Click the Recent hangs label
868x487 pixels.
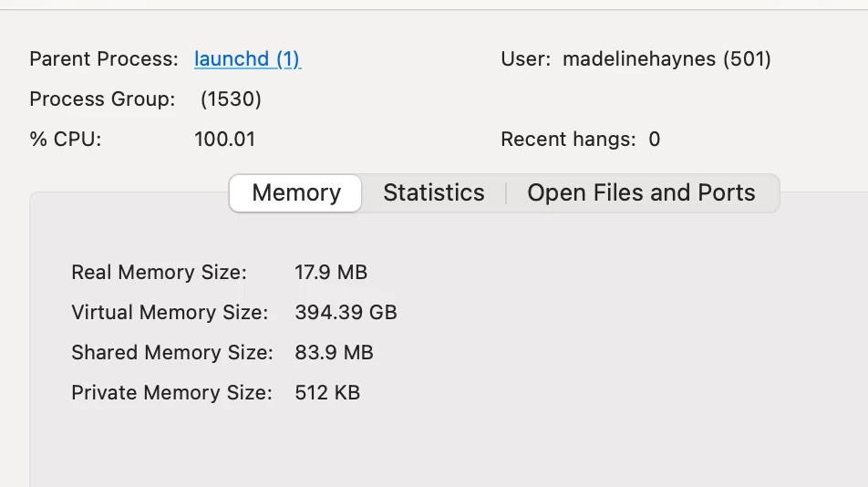568,140
